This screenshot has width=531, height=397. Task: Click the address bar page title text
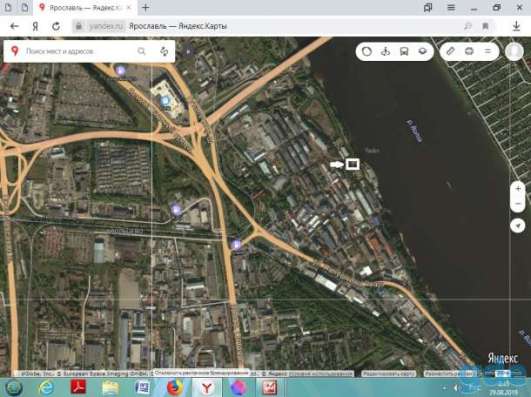pos(178,26)
